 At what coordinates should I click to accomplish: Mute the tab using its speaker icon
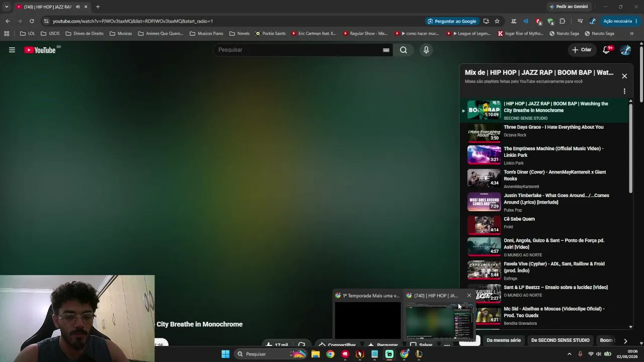click(x=77, y=7)
